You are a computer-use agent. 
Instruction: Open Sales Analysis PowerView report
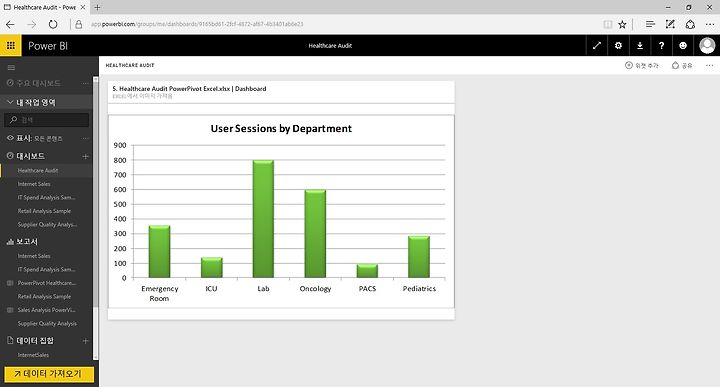pos(46,310)
